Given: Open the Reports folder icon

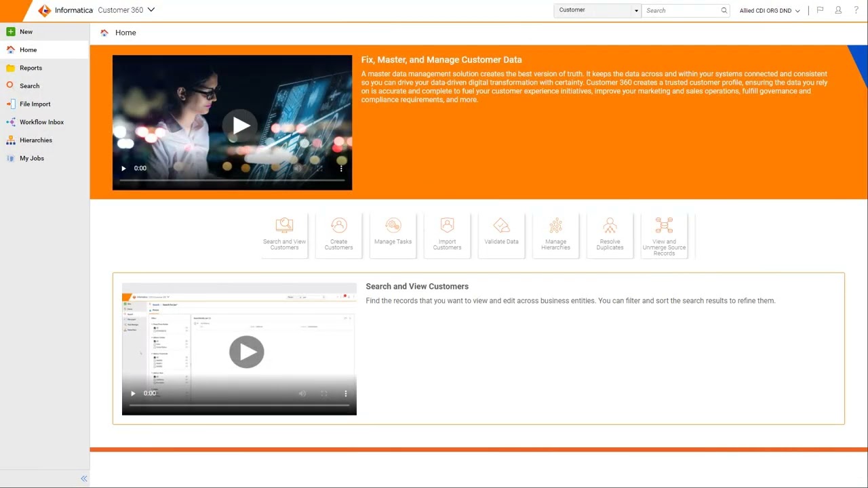Looking at the screenshot, I should pyautogui.click(x=10, y=68).
